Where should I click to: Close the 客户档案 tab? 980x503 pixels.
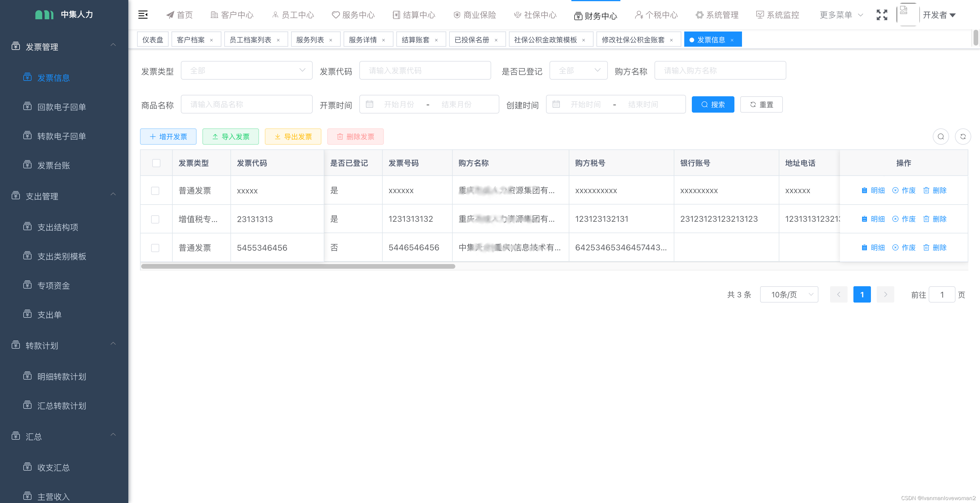tap(211, 40)
